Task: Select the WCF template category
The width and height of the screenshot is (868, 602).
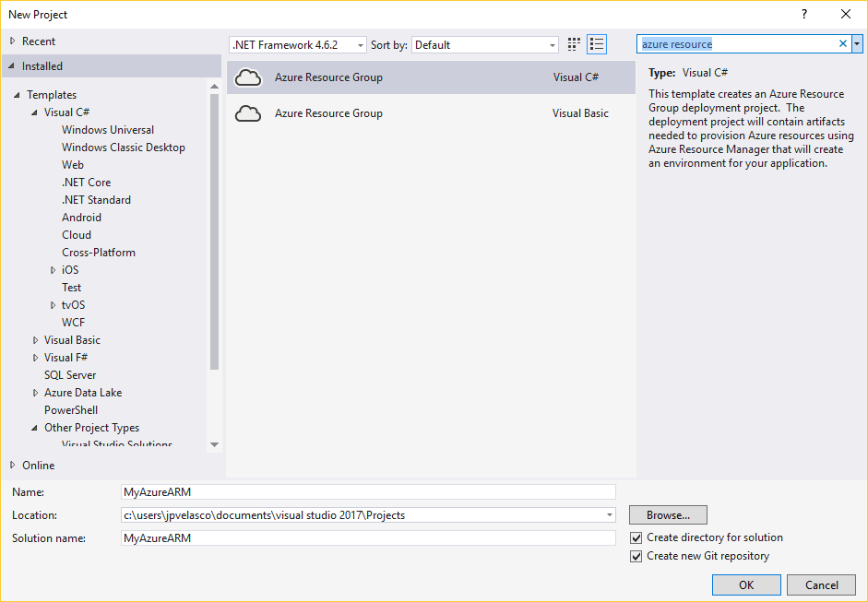Action: [73, 323]
